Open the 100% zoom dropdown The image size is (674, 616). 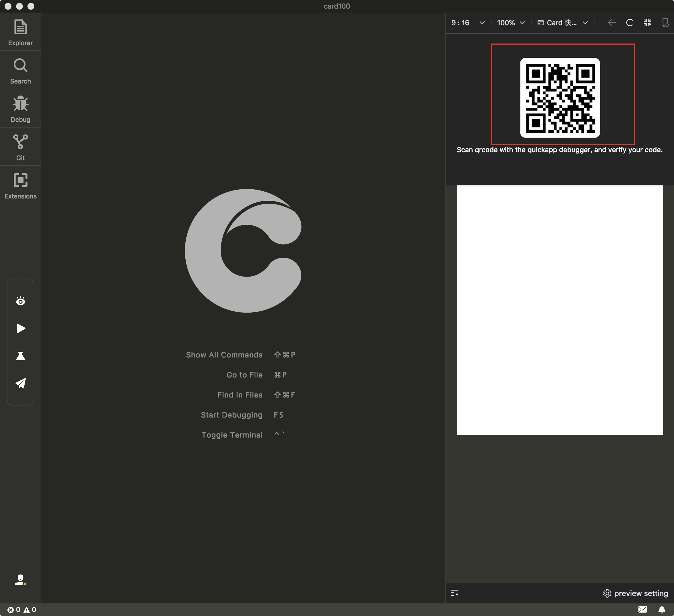pyautogui.click(x=511, y=23)
